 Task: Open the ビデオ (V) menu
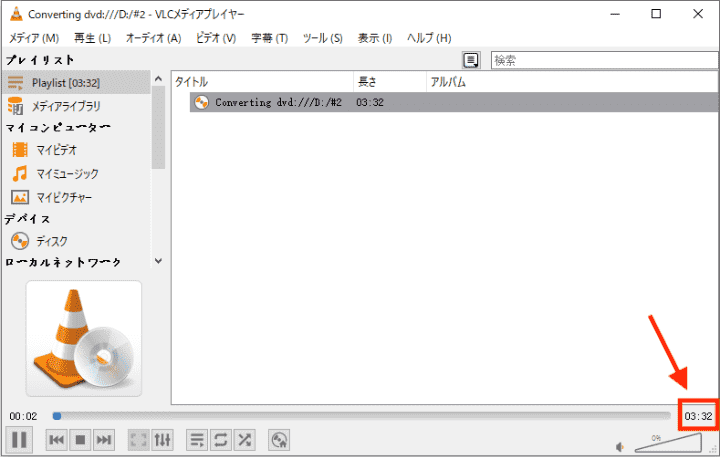[216, 38]
